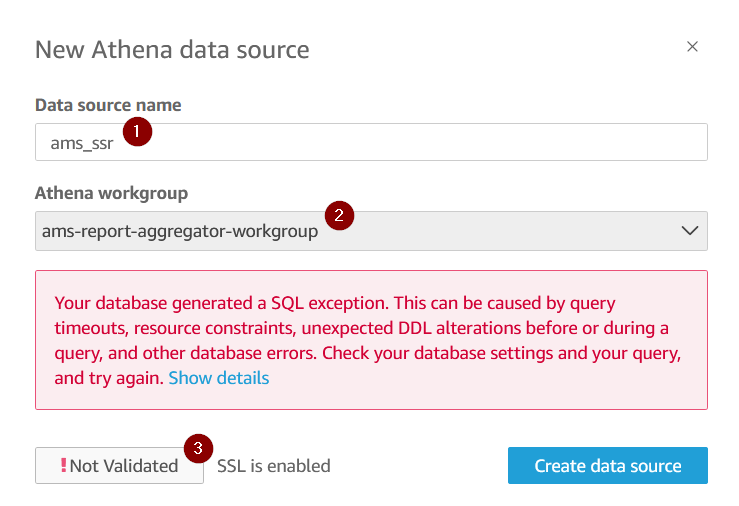Image resolution: width=739 pixels, height=506 pixels.
Task: Click the numbered marker 1 badge
Action: click(137, 131)
